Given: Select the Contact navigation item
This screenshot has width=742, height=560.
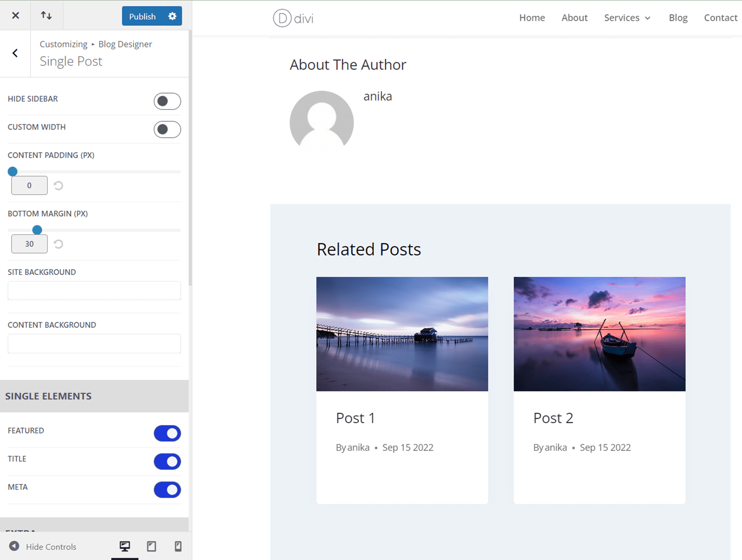Looking at the screenshot, I should 720,18.
